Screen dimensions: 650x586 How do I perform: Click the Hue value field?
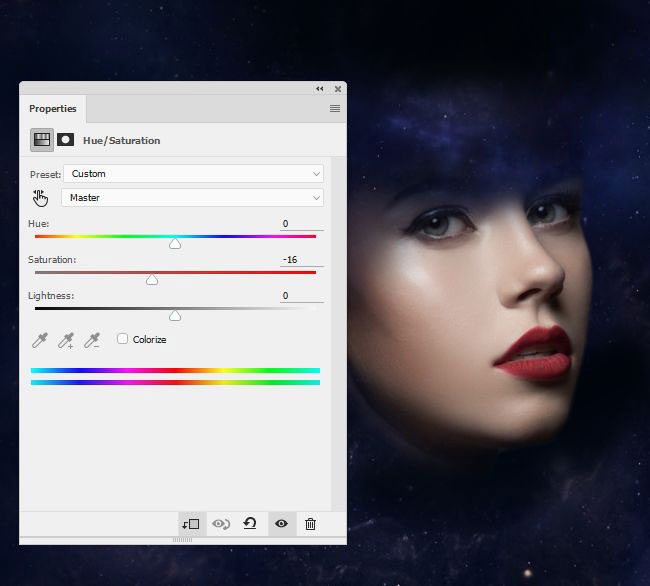click(301, 224)
